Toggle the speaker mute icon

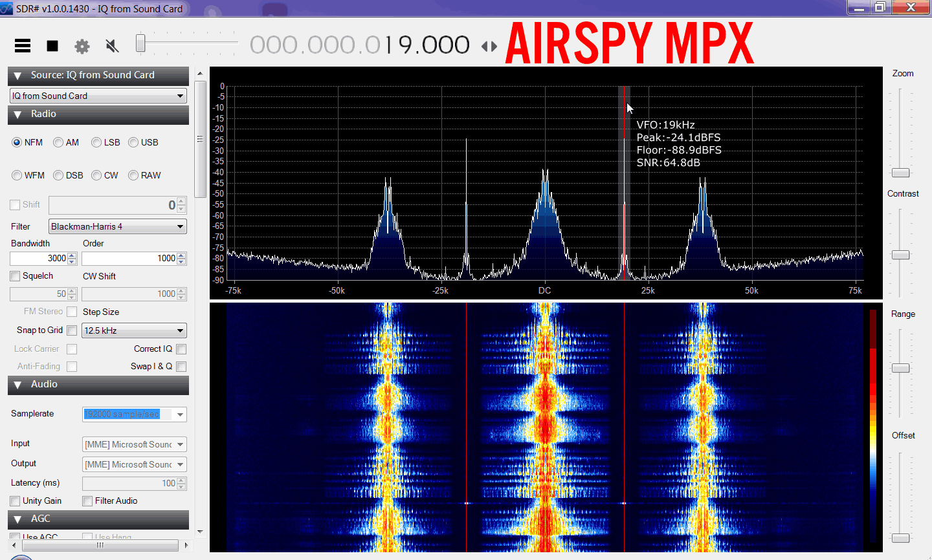tap(112, 46)
